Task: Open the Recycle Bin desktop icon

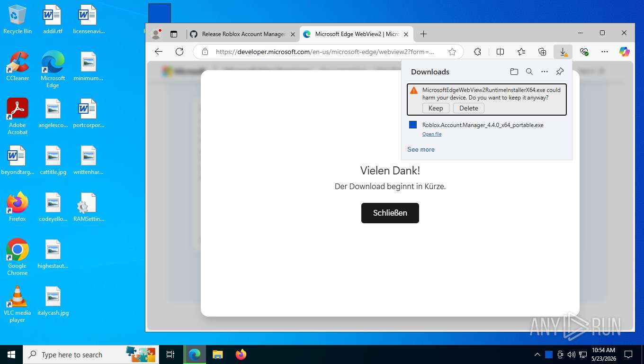Action: coord(18,19)
